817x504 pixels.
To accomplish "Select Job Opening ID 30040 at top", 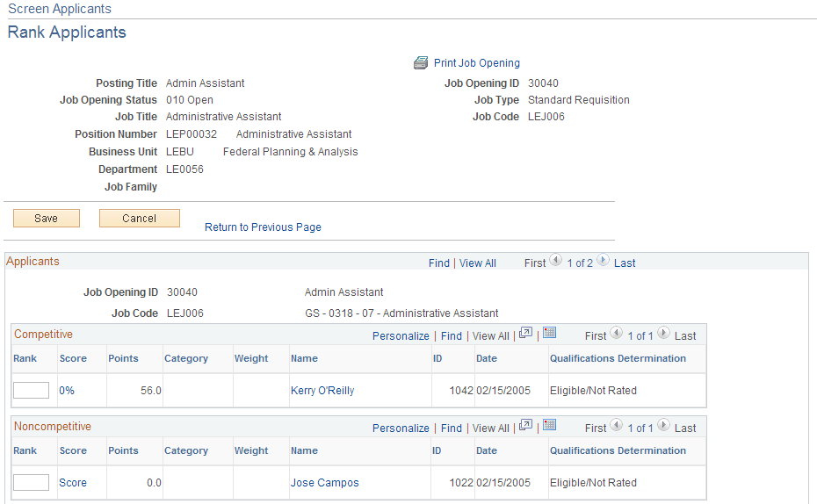I will pyautogui.click(x=543, y=83).
